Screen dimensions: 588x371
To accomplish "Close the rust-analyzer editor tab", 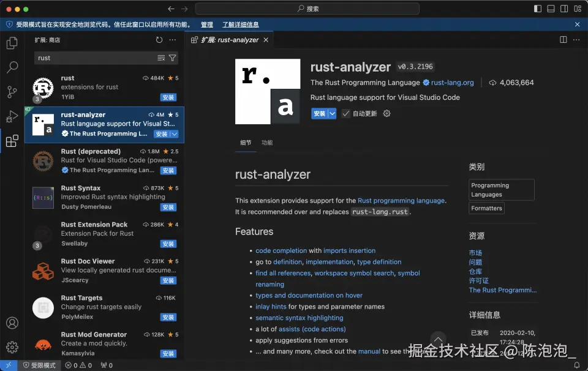I will point(266,40).
